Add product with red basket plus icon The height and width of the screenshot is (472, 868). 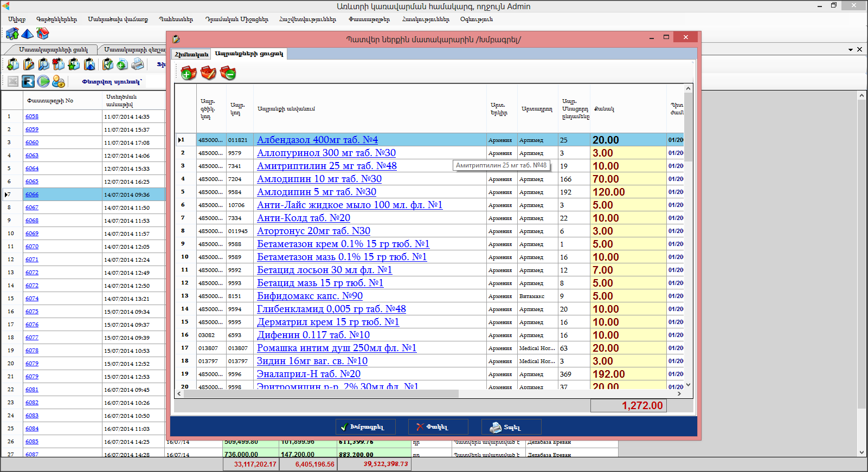tap(188, 73)
